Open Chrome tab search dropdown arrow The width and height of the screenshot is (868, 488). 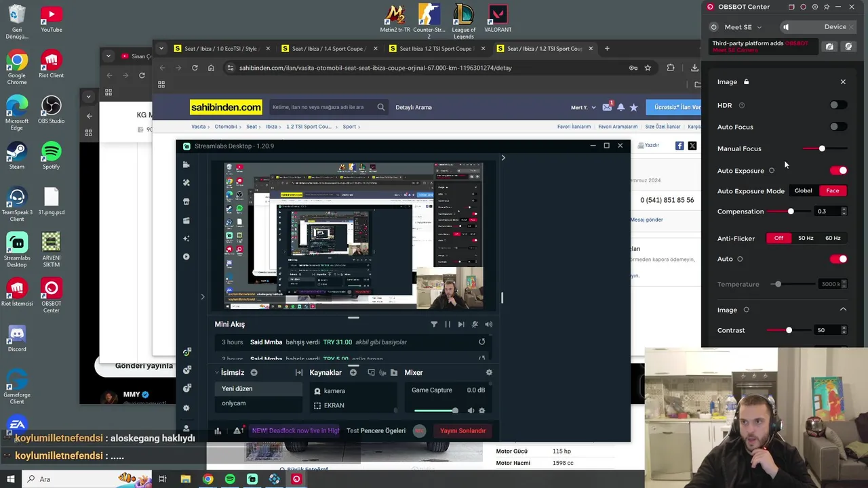pyautogui.click(x=161, y=49)
